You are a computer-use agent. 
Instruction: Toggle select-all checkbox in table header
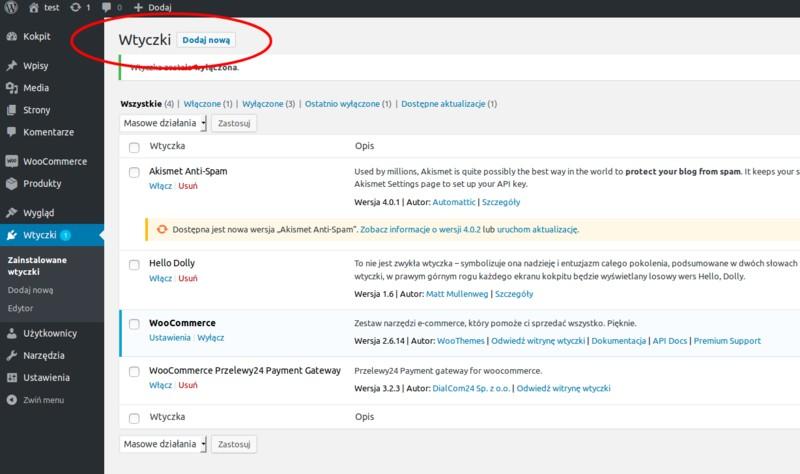(x=134, y=147)
